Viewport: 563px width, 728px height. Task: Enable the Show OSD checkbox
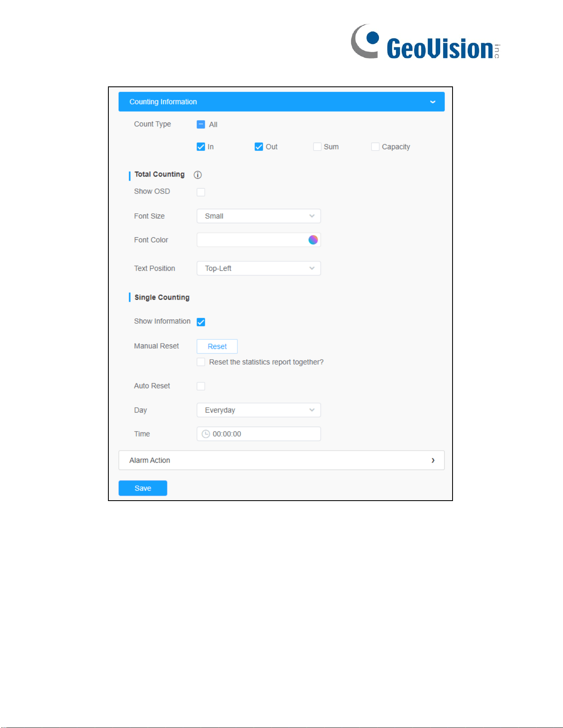coord(201,192)
